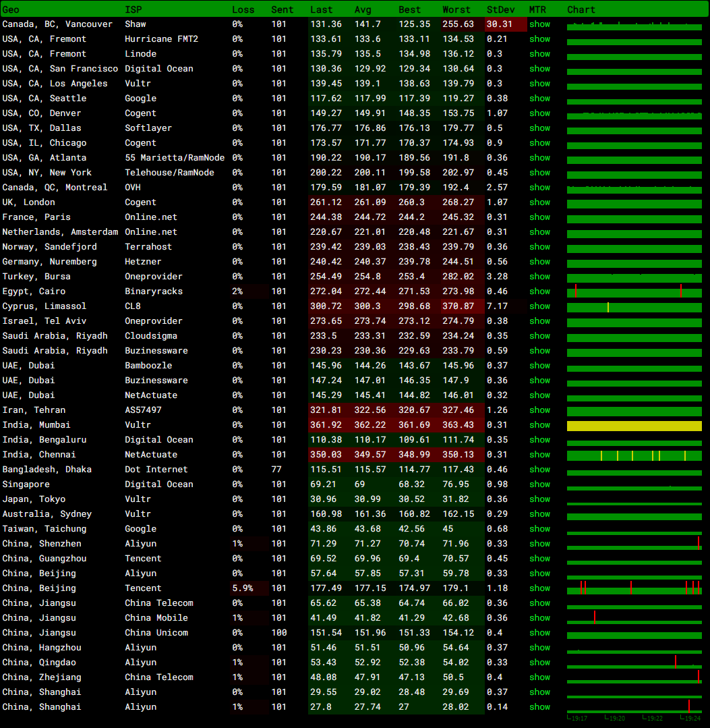The image size is (710, 728).
Task: Open MTR for Iran, Tehran AS57497
Action: click(x=539, y=410)
